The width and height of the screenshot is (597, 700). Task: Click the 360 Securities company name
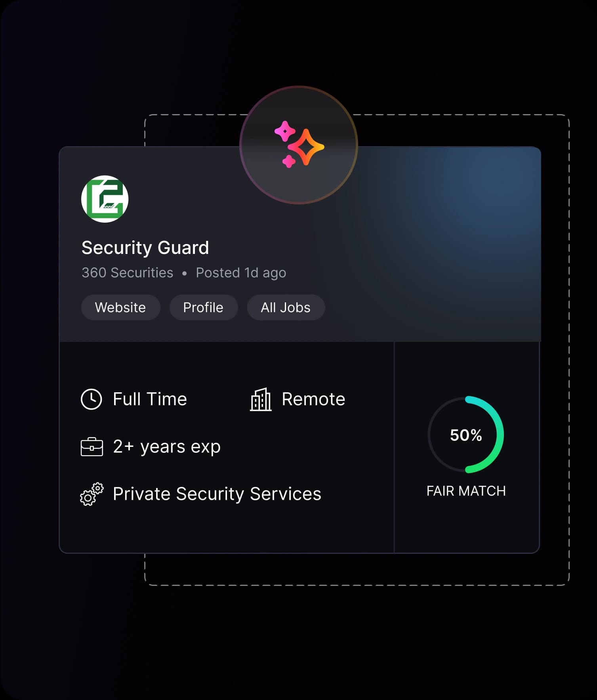coord(127,273)
